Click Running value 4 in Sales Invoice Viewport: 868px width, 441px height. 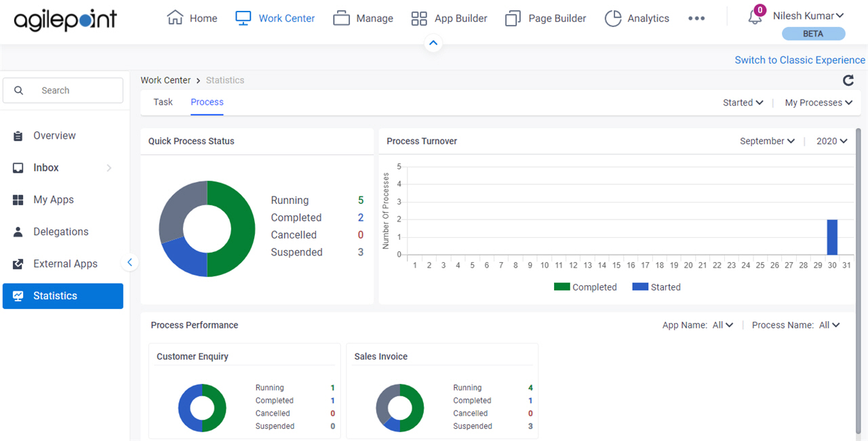click(x=530, y=388)
